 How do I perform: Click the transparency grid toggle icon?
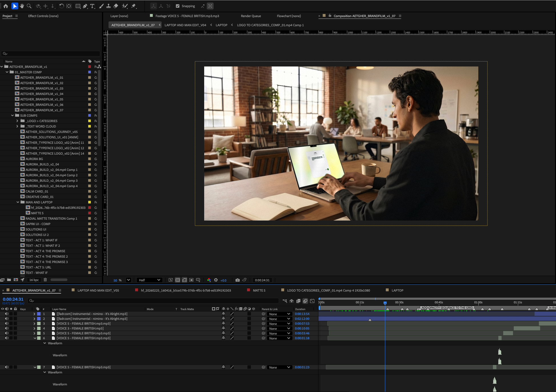178,280
